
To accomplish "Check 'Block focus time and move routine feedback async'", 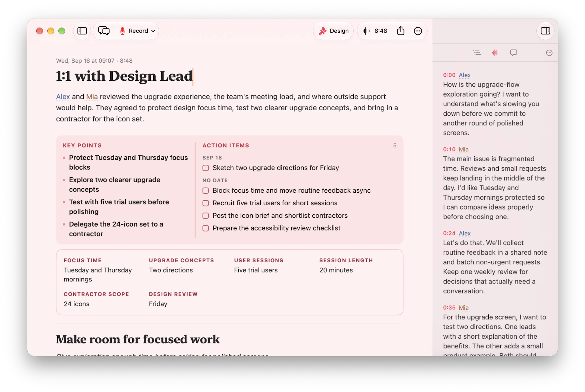I will pyautogui.click(x=206, y=191).
